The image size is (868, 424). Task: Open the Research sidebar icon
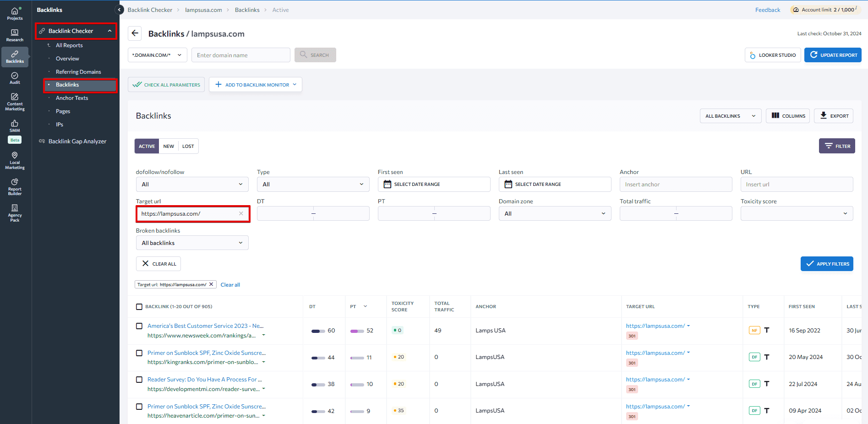15,35
